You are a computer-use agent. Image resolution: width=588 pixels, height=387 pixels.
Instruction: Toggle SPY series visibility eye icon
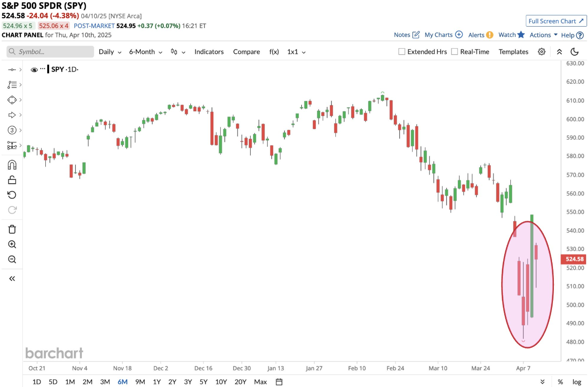34,70
